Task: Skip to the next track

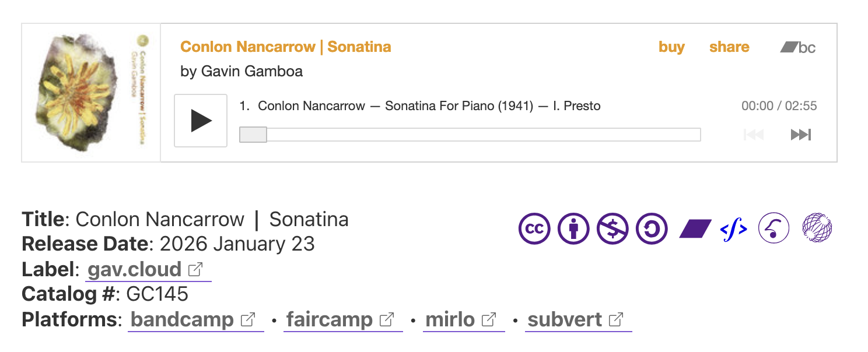Action: click(x=800, y=135)
